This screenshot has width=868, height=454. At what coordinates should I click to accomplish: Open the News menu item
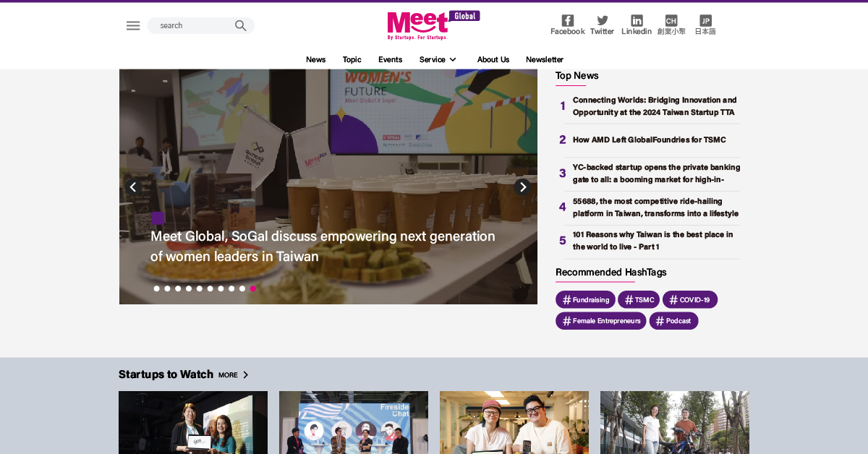tap(315, 59)
